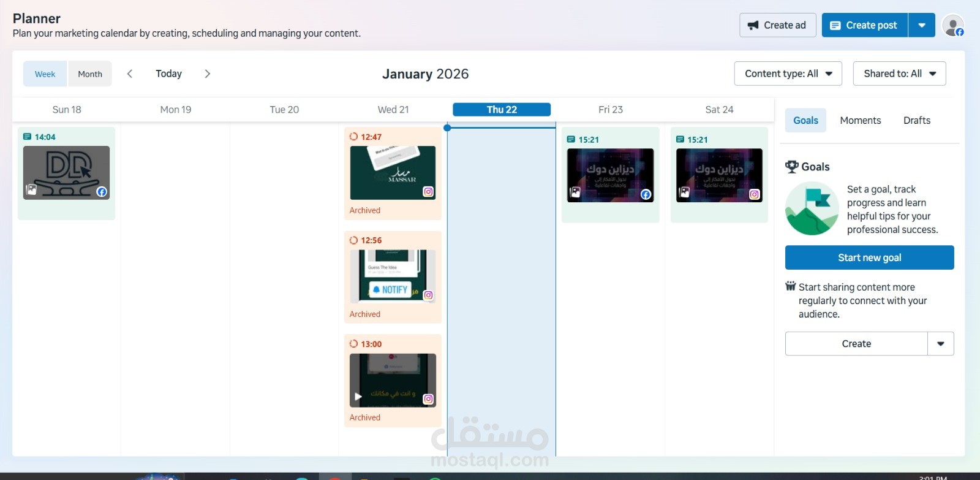Open Wednesday 13:00 archived video thumbnail
The width and height of the screenshot is (980, 480).
click(393, 380)
